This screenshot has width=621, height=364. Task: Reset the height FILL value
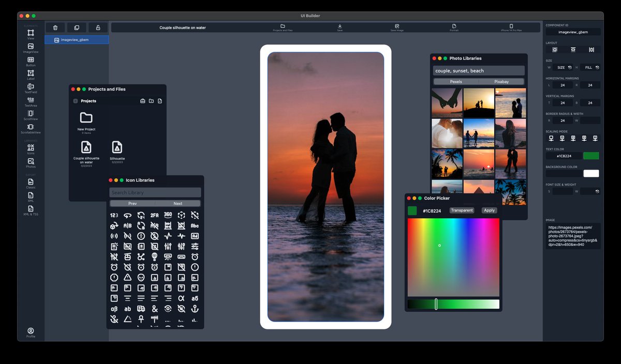coord(598,67)
